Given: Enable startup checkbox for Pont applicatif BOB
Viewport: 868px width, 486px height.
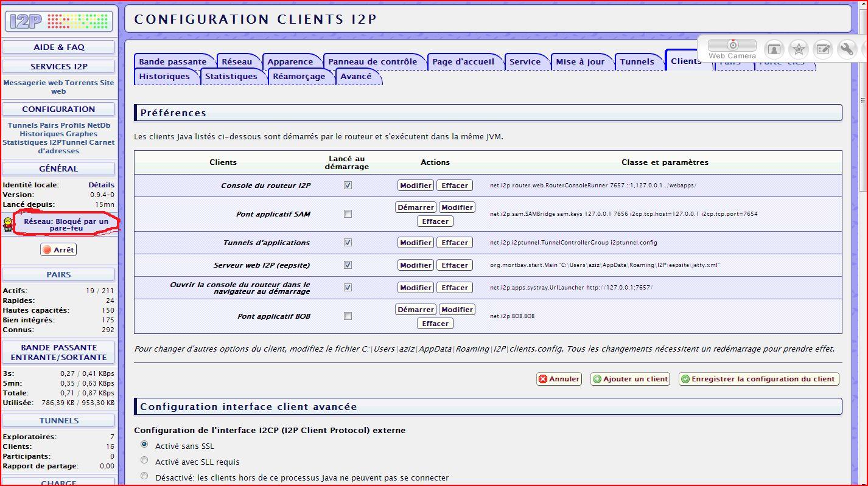Looking at the screenshot, I should pos(348,316).
